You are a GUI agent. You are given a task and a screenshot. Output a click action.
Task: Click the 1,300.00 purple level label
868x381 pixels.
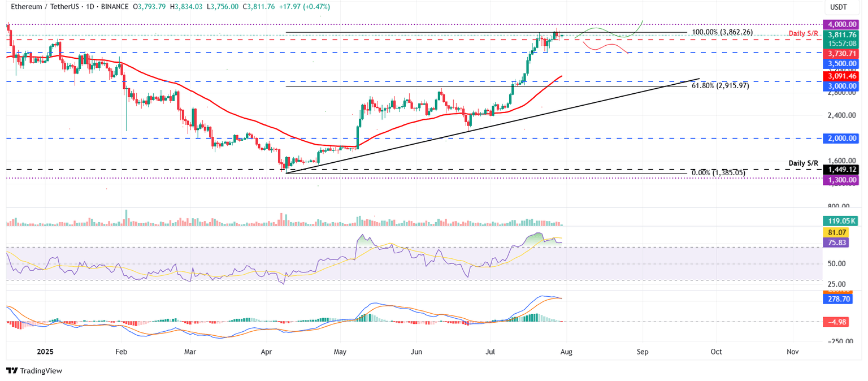pos(840,179)
